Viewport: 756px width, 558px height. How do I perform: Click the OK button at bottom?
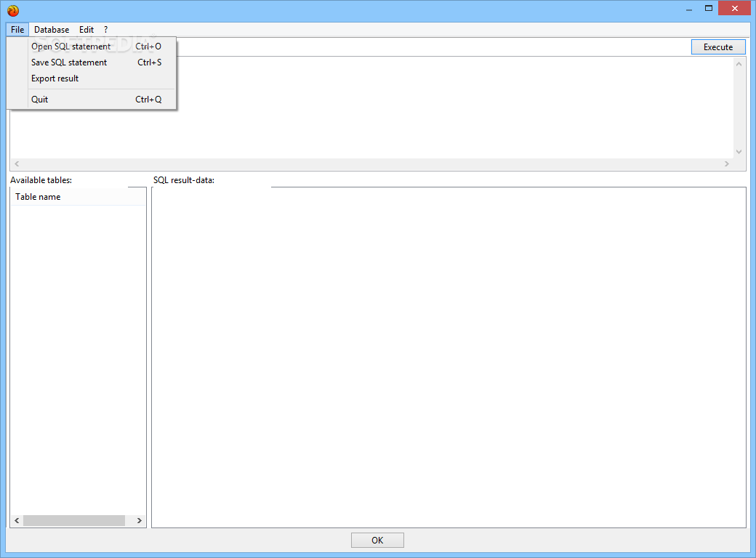(x=377, y=540)
